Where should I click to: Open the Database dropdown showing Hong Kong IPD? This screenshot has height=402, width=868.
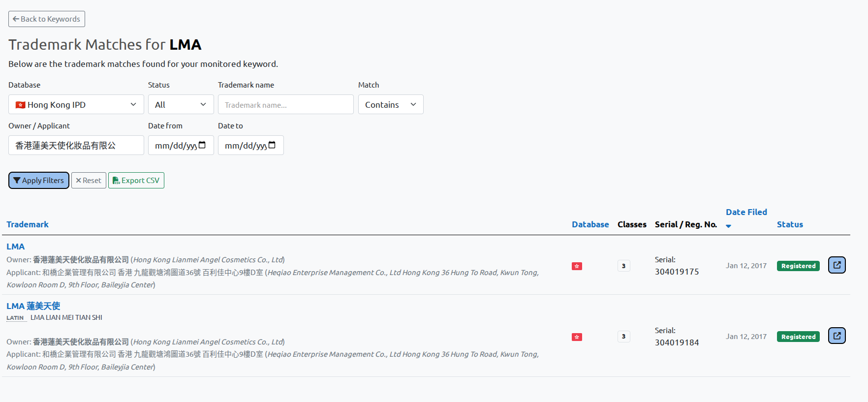click(76, 104)
